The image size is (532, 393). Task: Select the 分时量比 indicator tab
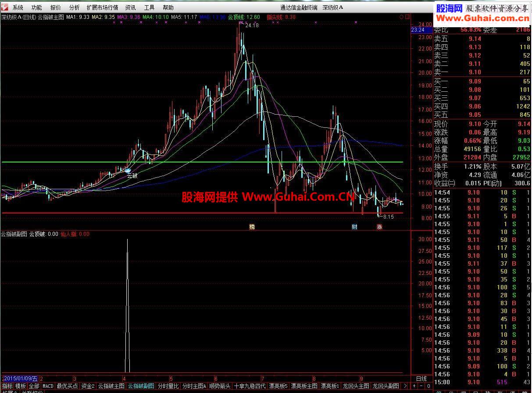coord(168,386)
